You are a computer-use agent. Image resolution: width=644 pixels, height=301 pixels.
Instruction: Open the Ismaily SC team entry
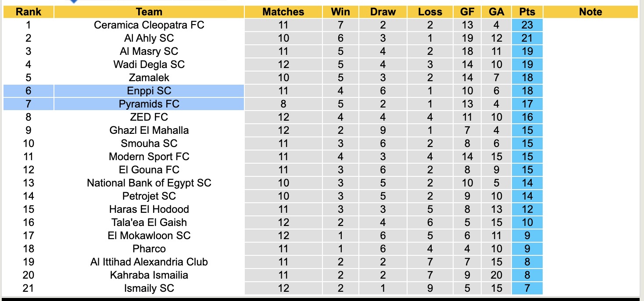149,288
